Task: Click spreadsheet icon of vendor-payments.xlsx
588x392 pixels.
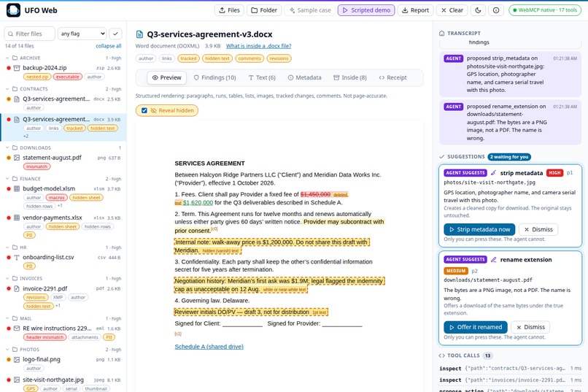Action: (x=17, y=218)
